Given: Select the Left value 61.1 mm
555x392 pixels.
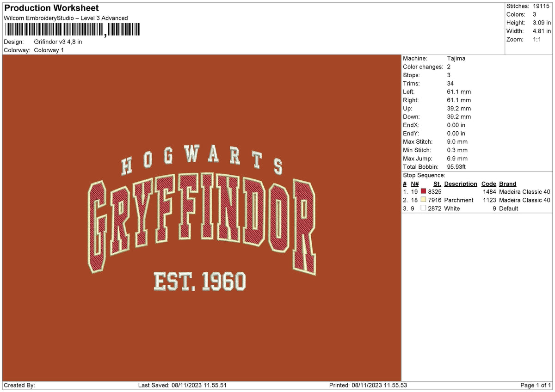Looking at the screenshot, I should click(459, 92).
